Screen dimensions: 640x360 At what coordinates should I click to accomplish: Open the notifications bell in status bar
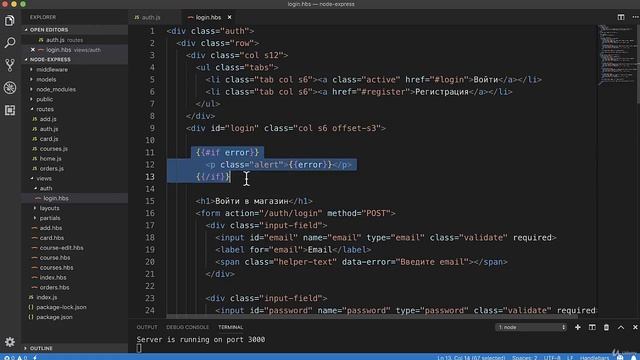[633, 358]
